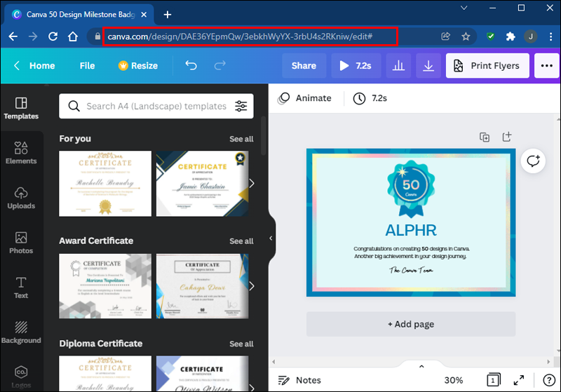Close the Canva 50 Design Milestone tab
The height and width of the screenshot is (392, 561).
144,15
